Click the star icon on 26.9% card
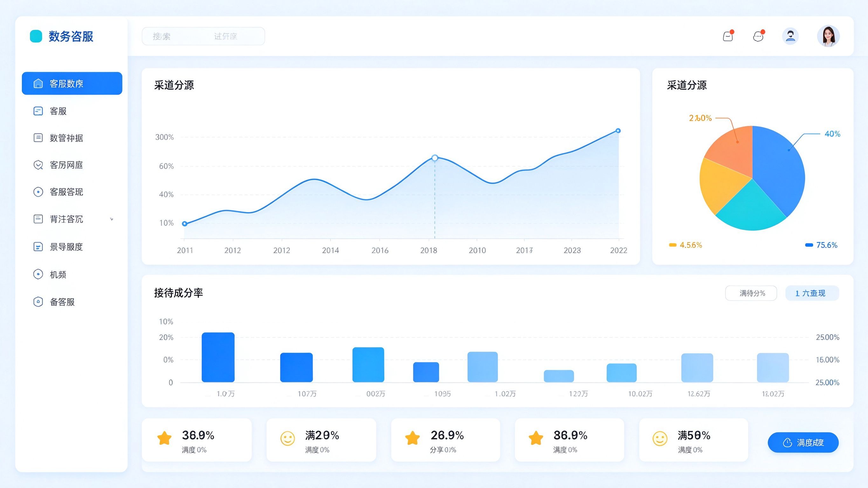 point(412,438)
